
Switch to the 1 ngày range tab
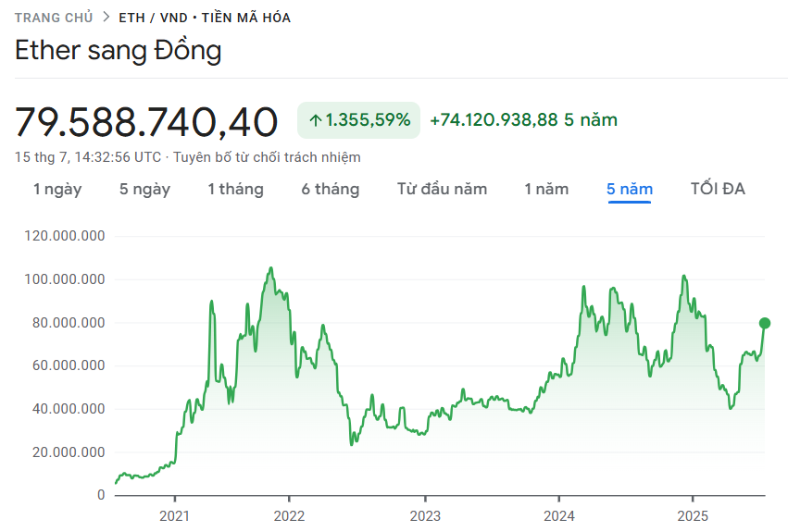(x=57, y=190)
